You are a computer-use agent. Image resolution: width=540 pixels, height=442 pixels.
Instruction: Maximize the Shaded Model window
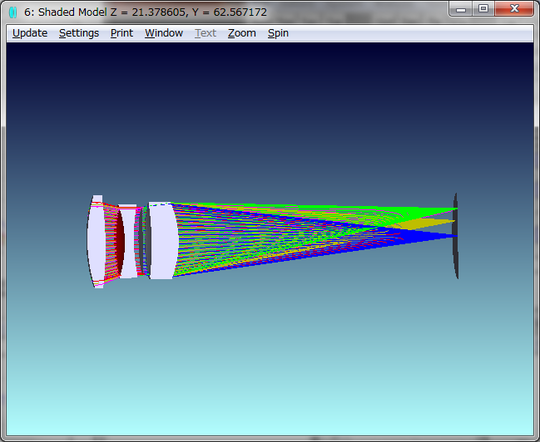click(x=483, y=9)
